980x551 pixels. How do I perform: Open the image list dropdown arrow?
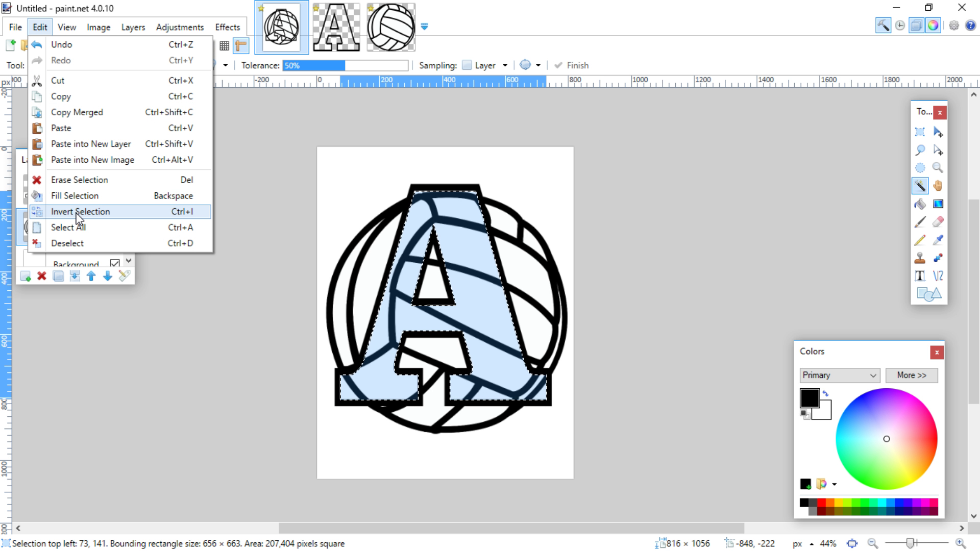tap(424, 27)
